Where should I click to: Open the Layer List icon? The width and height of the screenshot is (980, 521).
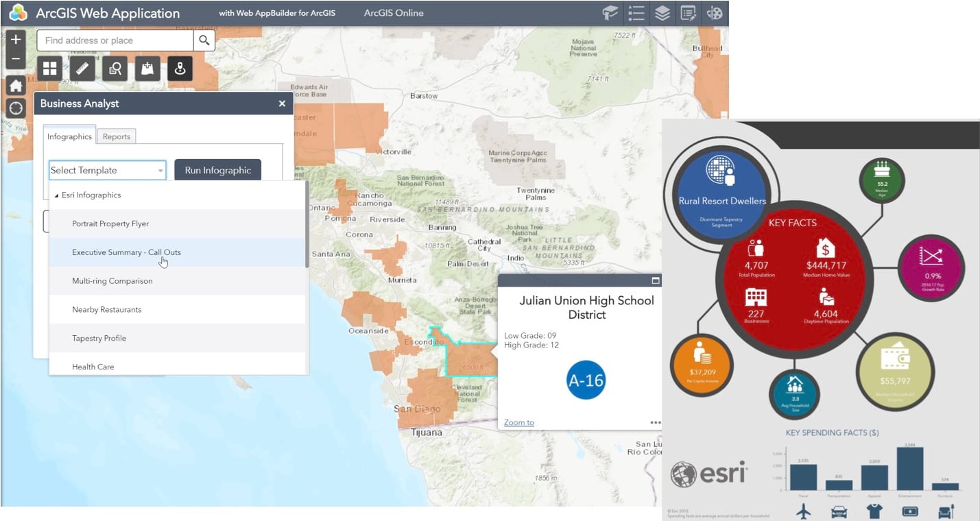point(661,13)
